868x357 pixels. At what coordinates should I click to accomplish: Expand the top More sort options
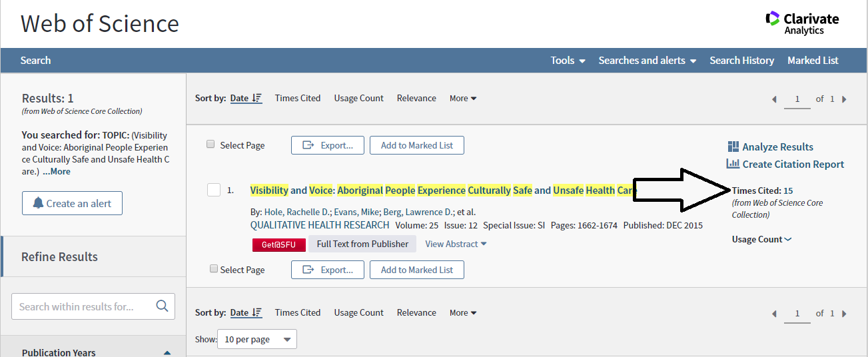[x=463, y=98]
